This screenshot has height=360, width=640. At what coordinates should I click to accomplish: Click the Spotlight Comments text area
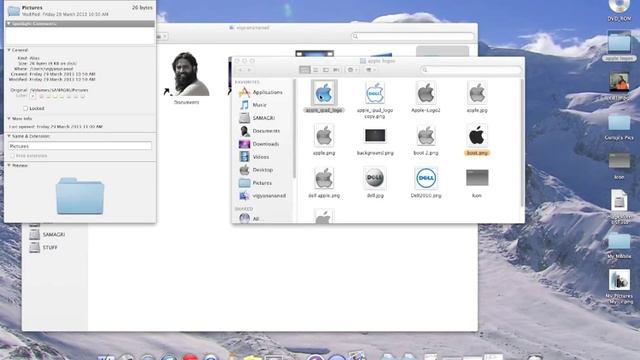(80, 36)
